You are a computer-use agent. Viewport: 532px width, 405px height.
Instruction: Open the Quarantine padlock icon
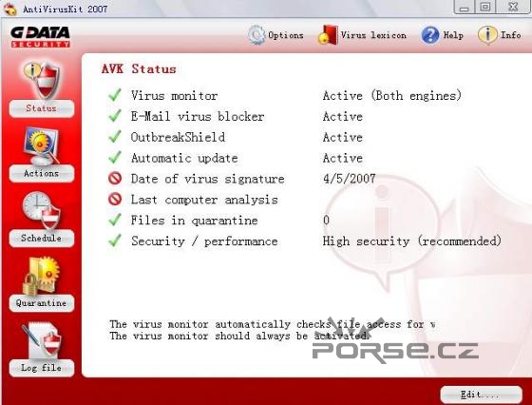(42, 276)
